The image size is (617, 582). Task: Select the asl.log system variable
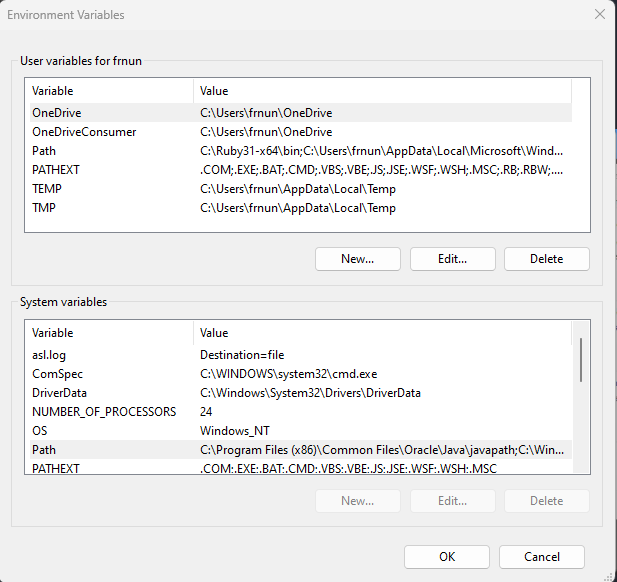(x=48, y=354)
